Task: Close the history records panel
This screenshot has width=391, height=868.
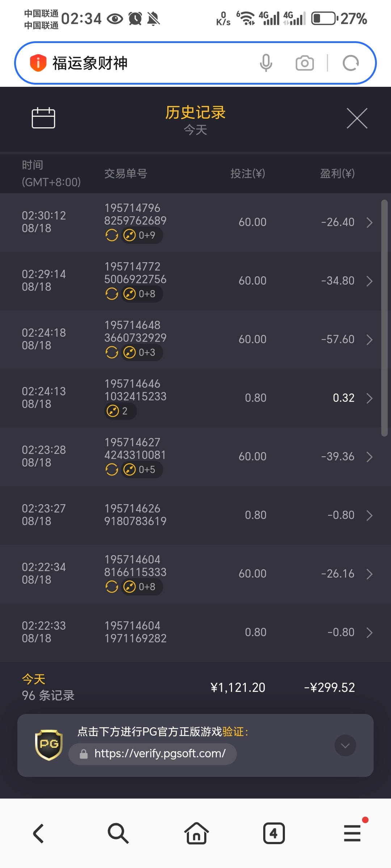Action: pos(357,118)
